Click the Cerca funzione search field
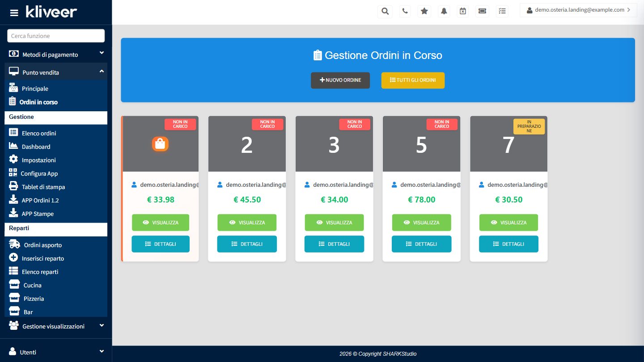644x362 pixels. 56,36
